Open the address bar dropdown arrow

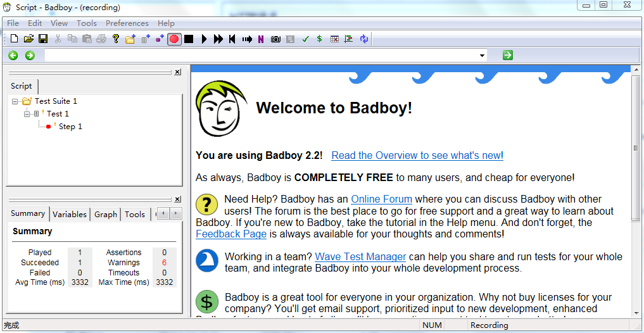482,56
